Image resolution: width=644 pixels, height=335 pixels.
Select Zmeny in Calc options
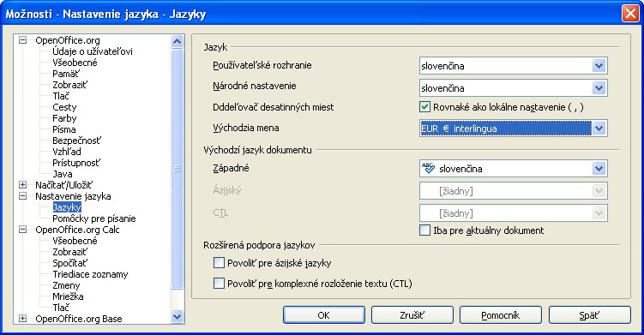point(66,285)
